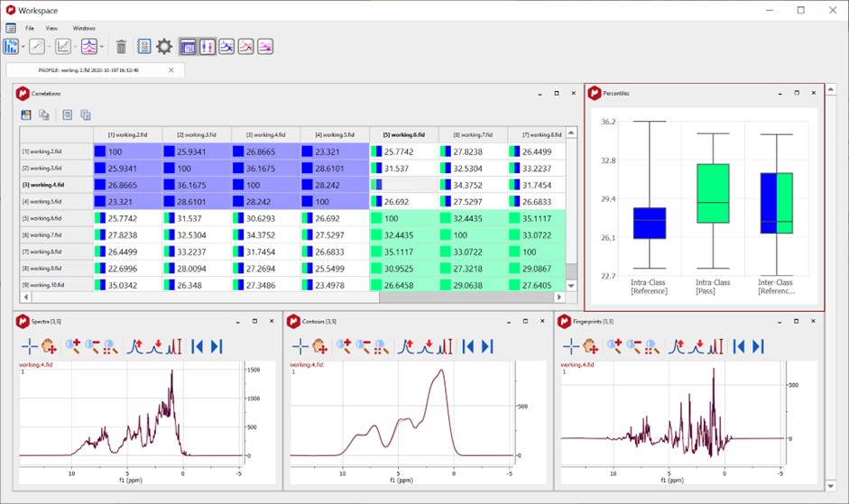
Task: Expand the dropdown beside stacked spectra icon
Action: tap(102, 47)
